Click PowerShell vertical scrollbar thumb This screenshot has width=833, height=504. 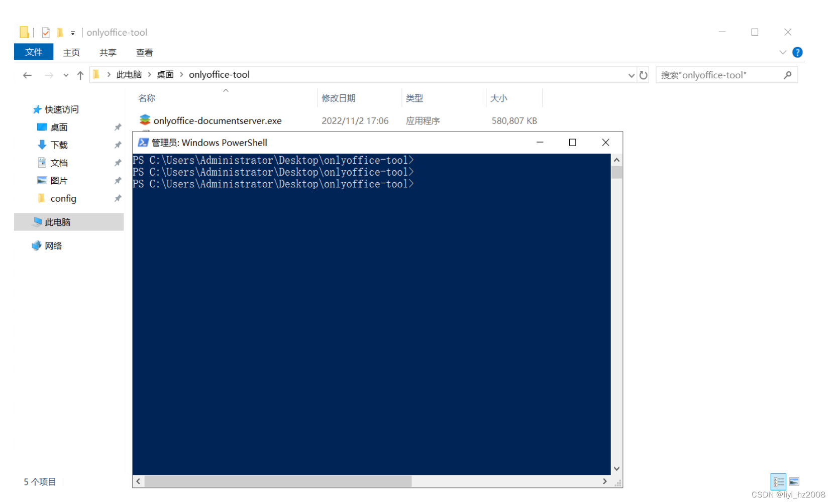pyautogui.click(x=617, y=172)
